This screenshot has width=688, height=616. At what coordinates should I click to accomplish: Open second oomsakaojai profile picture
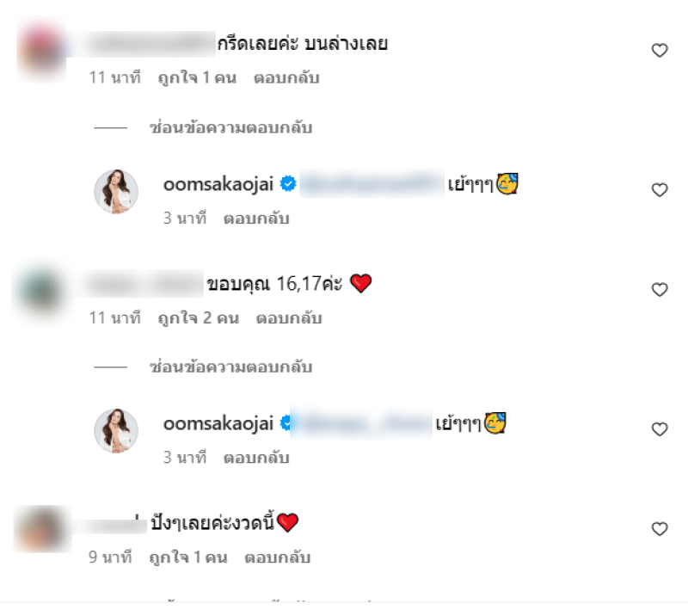click(116, 431)
